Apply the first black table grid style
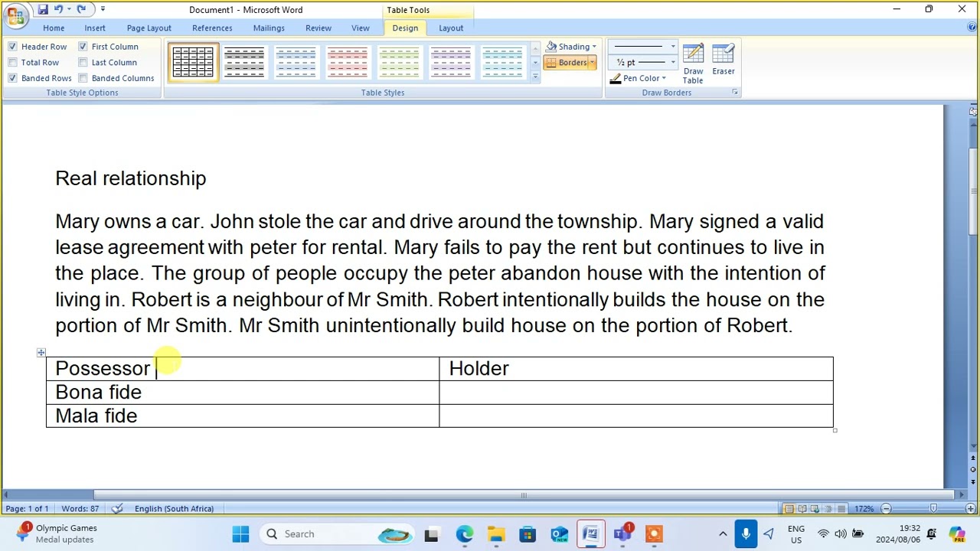Viewport: 980px width, 551px height. tap(193, 62)
